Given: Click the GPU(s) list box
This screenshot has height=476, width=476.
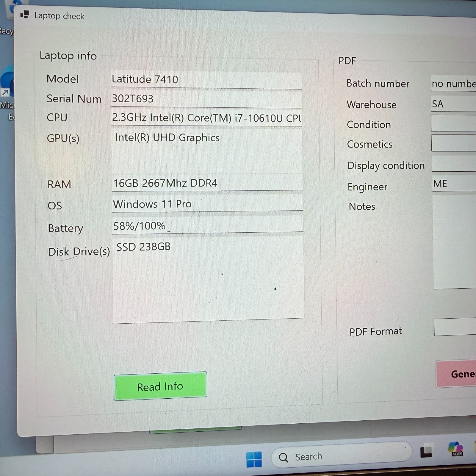Looking at the screenshot, I should pyautogui.click(x=207, y=151).
